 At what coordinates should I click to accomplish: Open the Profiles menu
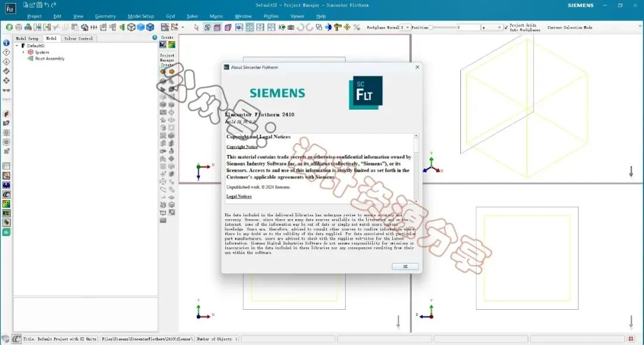pyautogui.click(x=271, y=17)
